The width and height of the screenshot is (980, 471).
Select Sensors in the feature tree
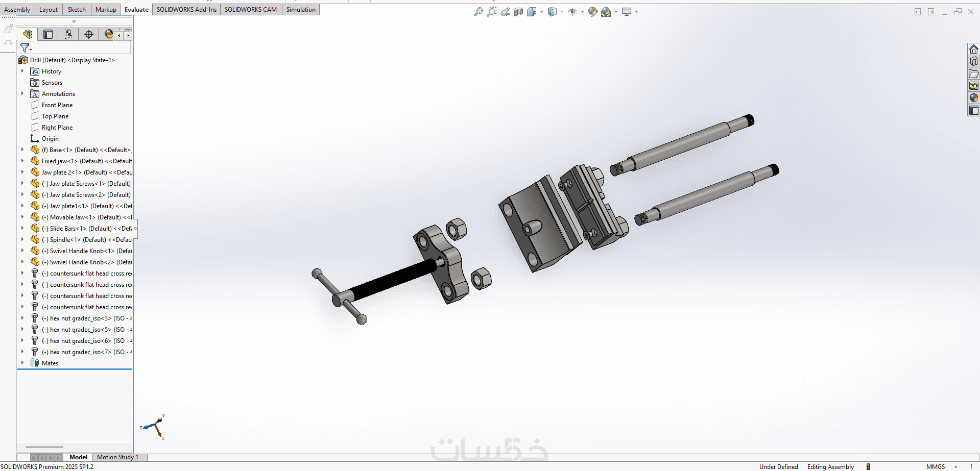point(52,82)
